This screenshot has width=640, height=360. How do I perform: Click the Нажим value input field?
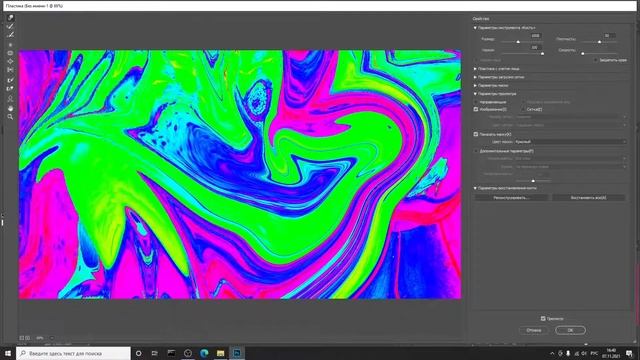coord(536,47)
